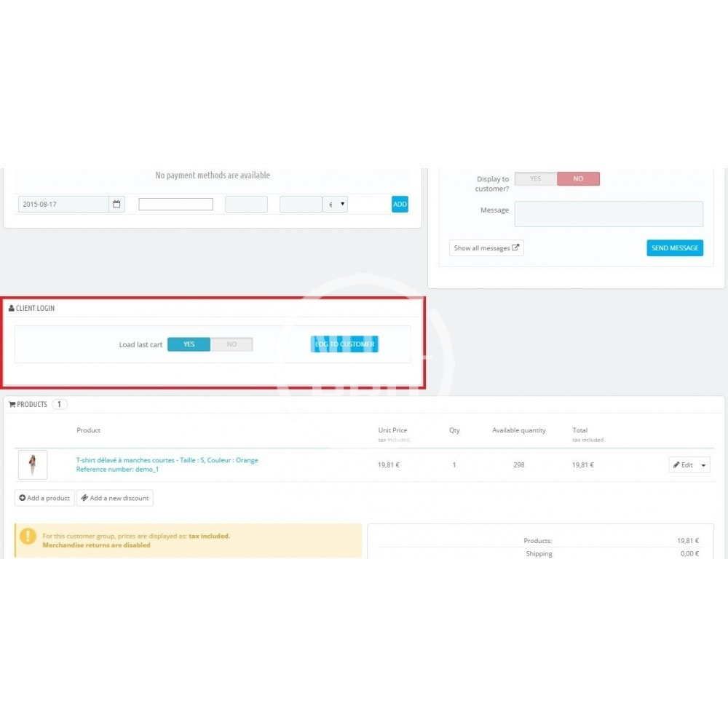Click the blue ADD payment button
The image size is (728, 728).
pos(400,205)
